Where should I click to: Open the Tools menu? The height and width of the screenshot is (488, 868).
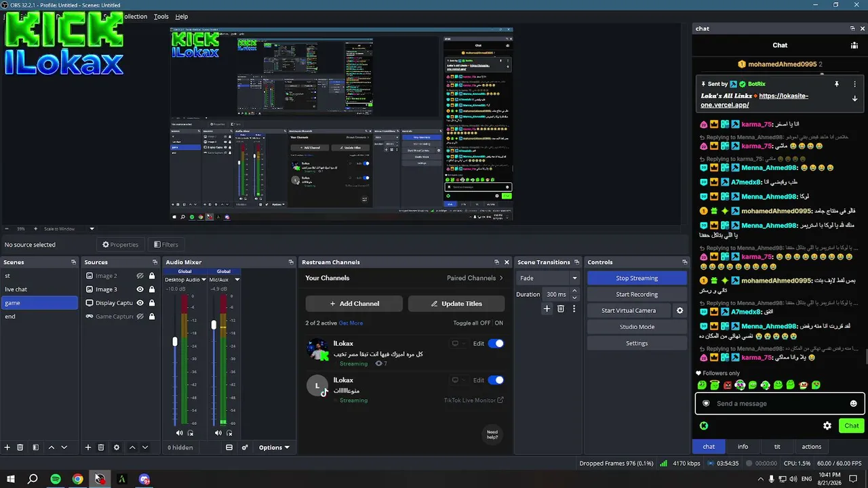click(x=161, y=16)
